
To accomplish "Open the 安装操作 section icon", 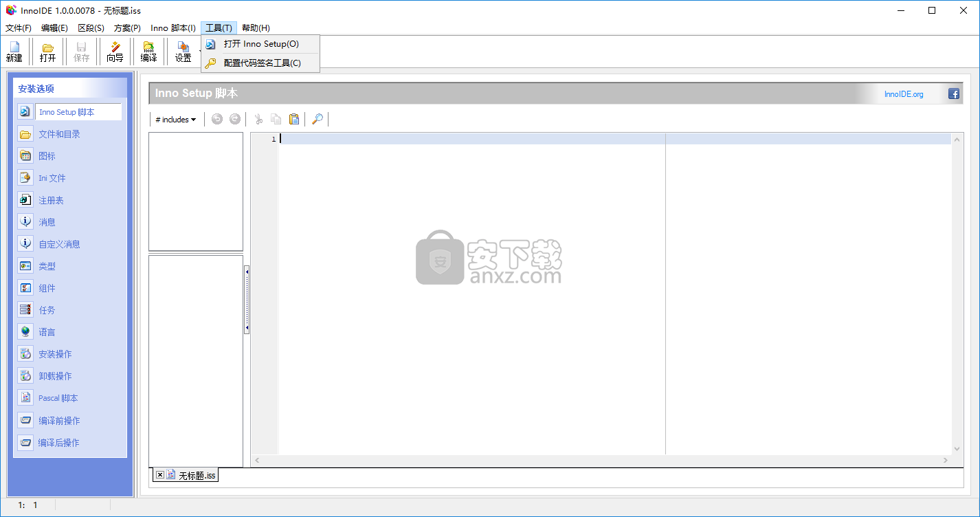I will (x=25, y=354).
